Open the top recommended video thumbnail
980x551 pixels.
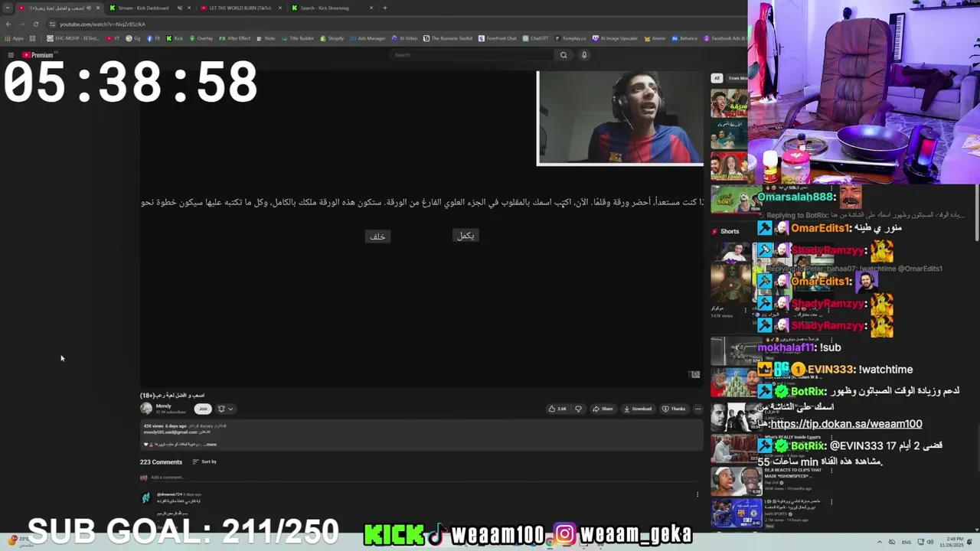point(729,104)
